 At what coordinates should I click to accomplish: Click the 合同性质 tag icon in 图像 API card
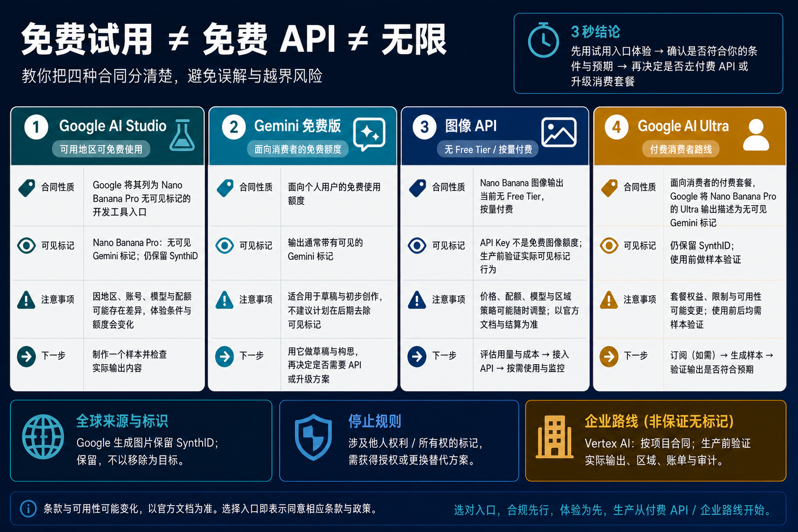click(x=417, y=188)
